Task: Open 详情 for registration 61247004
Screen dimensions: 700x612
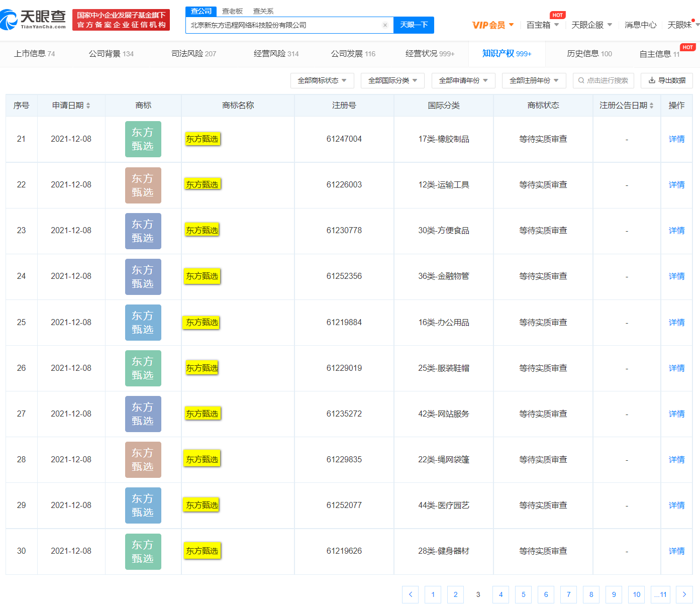Action: click(676, 139)
